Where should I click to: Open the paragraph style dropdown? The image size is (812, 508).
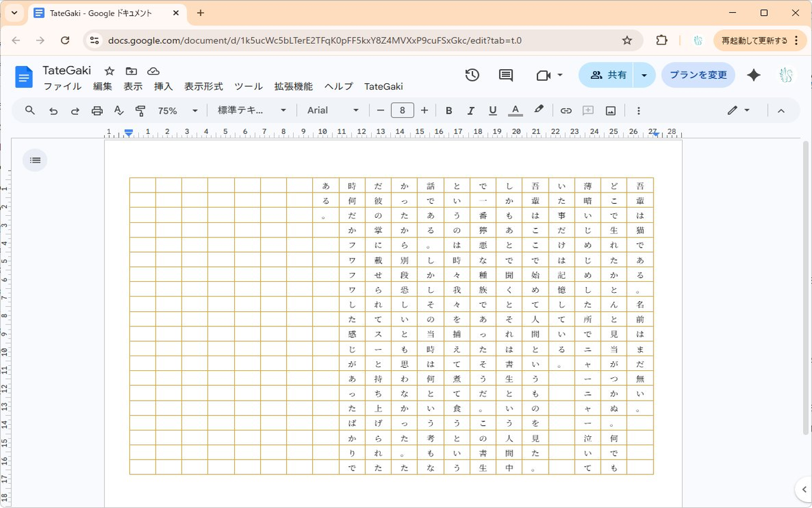click(x=252, y=110)
